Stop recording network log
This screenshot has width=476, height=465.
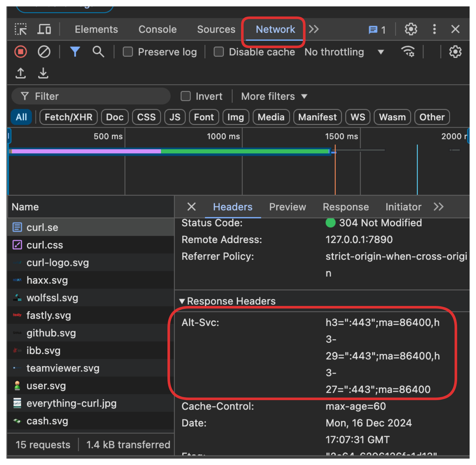coord(21,52)
